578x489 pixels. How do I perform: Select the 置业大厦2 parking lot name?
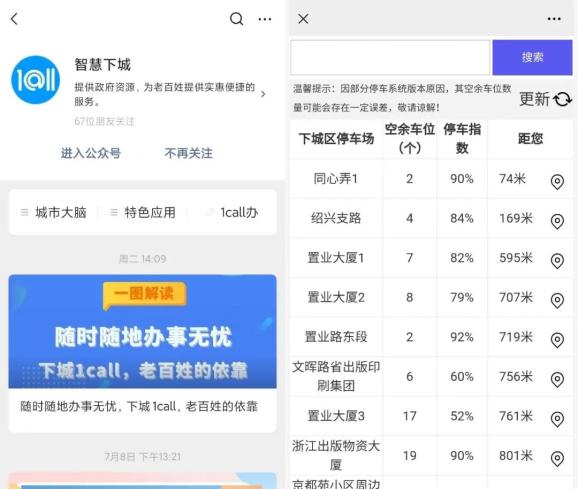pos(336,297)
